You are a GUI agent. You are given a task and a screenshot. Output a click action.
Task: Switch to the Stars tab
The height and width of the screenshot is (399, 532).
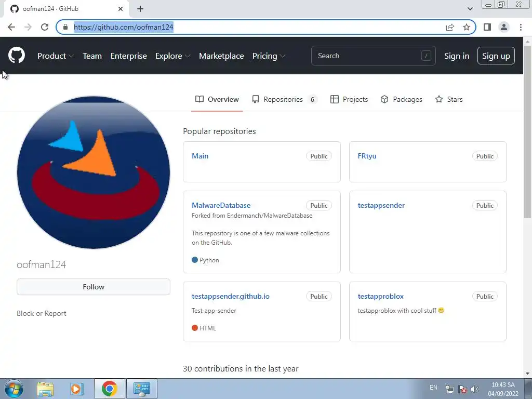click(x=448, y=99)
